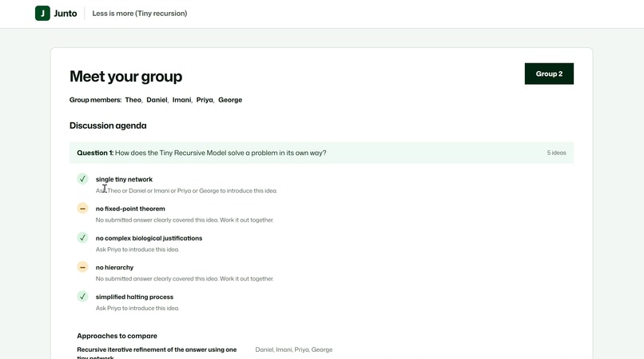Select the 'no hierarchy' idea
The image size is (644, 359).
tap(114, 267)
